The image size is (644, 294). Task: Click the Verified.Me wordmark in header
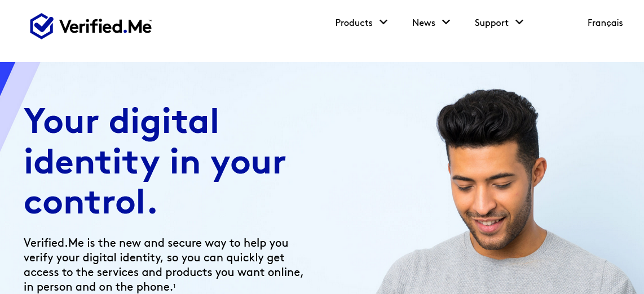105,26
